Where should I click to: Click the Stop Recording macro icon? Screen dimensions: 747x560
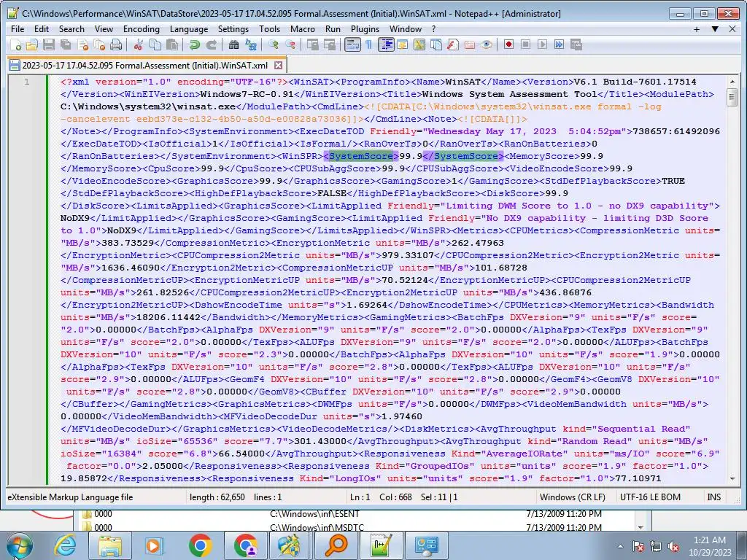tap(525, 44)
